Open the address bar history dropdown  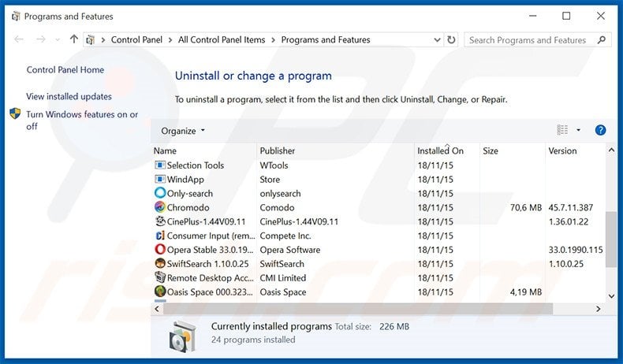[x=437, y=39]
